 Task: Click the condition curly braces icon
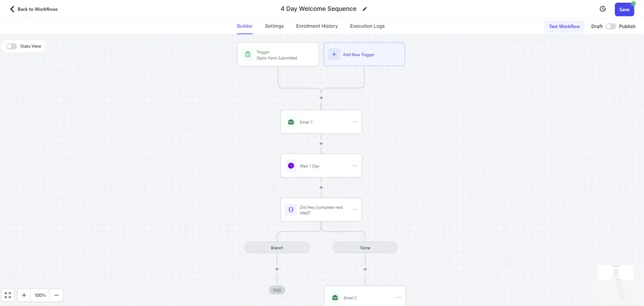click(291, 210)
